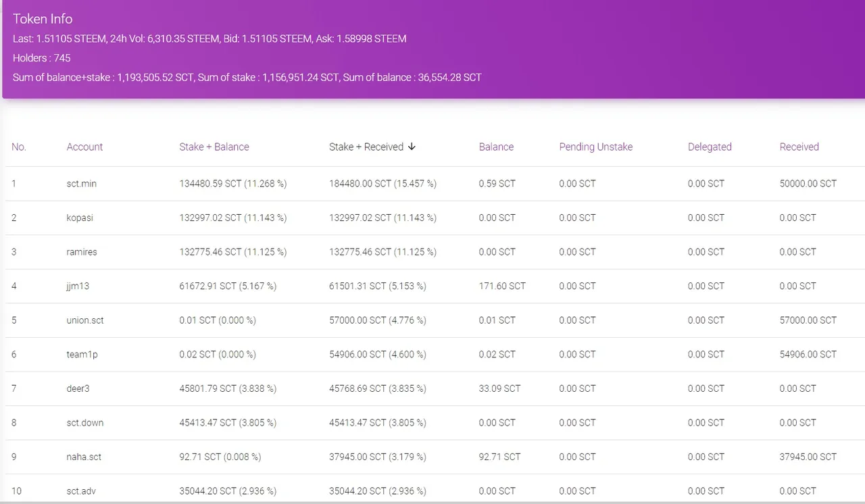Open the sct.min account entry
Viewport: 865px width, 504px height.
pos(81,183)
